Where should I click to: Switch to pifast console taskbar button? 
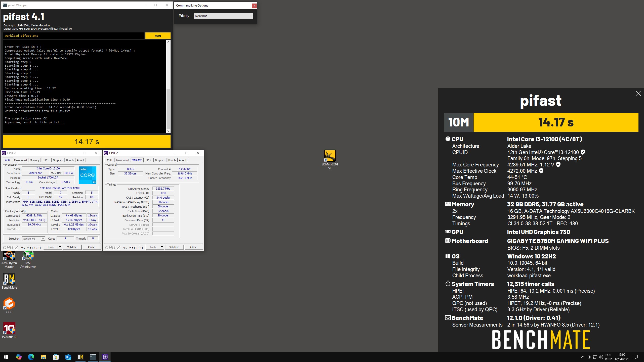pos(93,357)
